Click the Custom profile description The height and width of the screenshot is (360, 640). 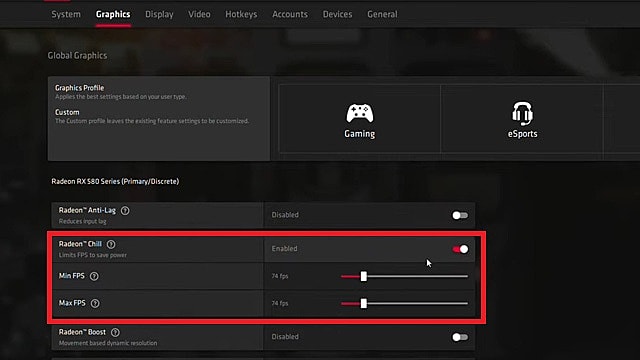(x=152, y=121)
